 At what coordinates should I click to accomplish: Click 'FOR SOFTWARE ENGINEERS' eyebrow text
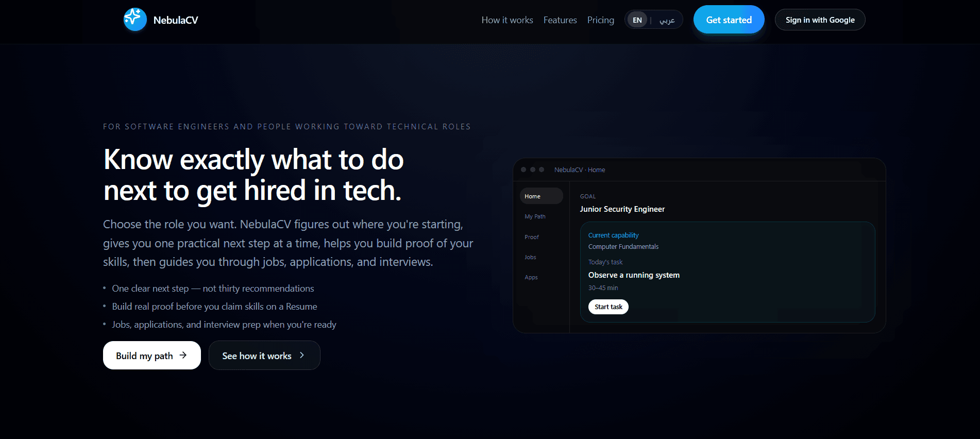coord(287,127)
